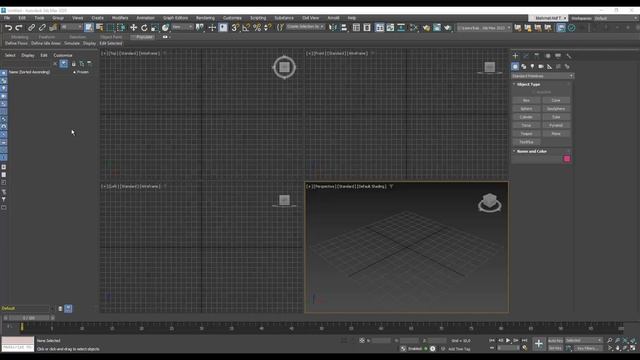Toggle the Auto Key button

[x=555, y=340]
